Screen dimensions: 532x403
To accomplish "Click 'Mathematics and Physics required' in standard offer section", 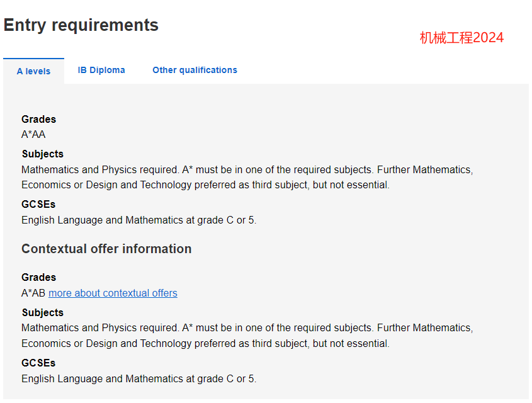I will (100, 169).
